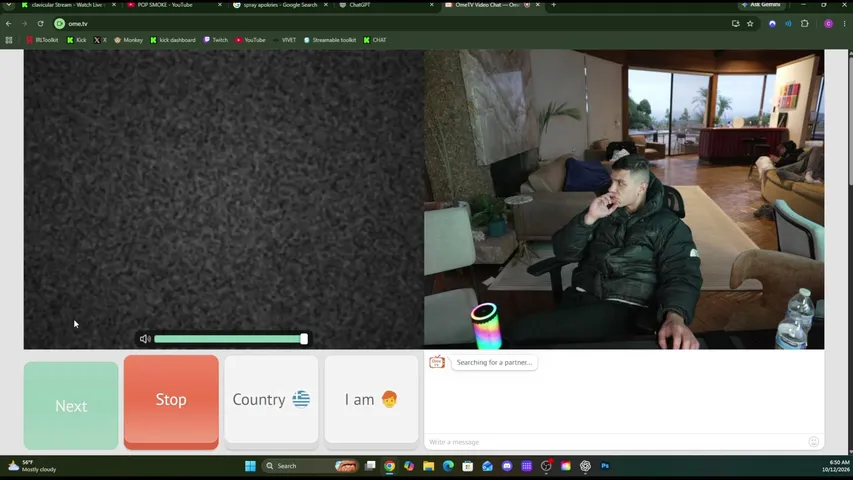Open ChatGPT app in taskbar
The width and height of the screenshot is (853, 480).
click(x=585, y=466)
